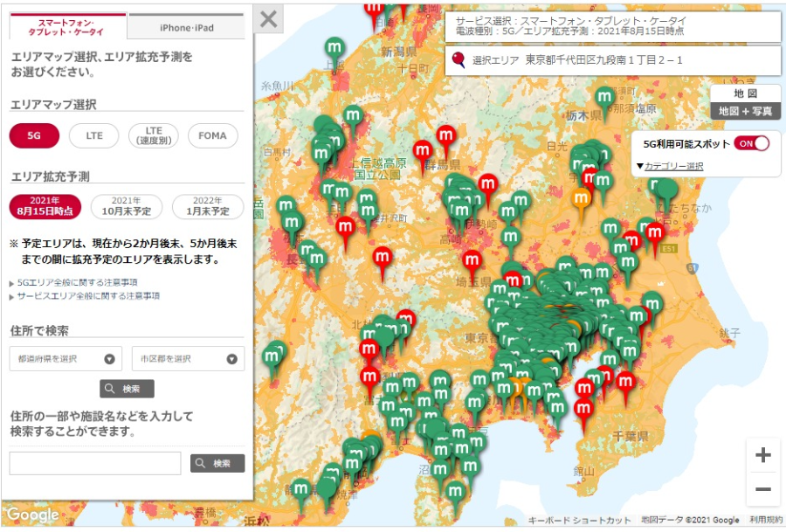Click the 上信越高原国立公園 label on the map
This screenshot has height=532, width=786.
[377, 169]
